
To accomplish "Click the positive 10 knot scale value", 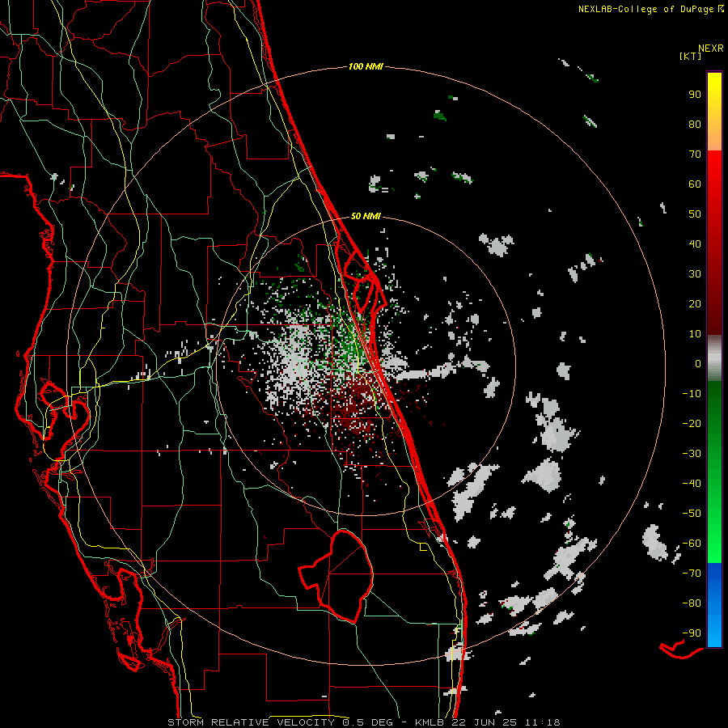I will tap(695, 334).
